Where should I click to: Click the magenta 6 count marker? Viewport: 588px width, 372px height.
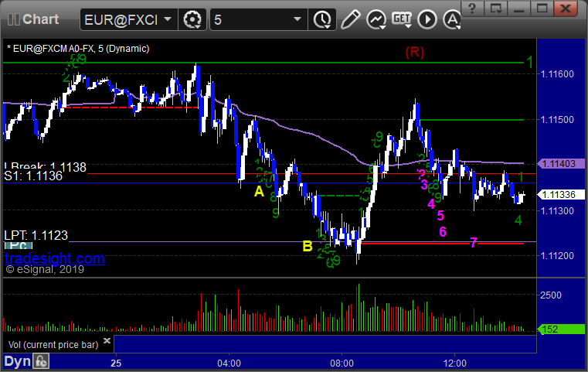click(x=443, y=231)
